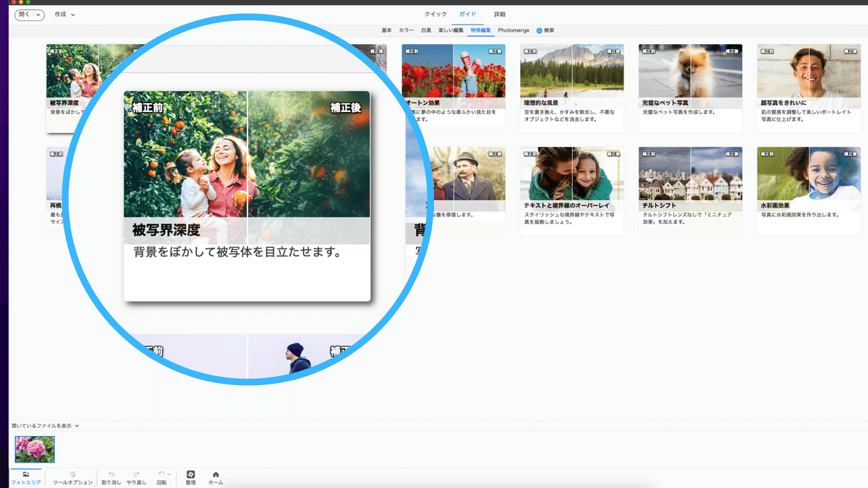Open the 顔写真をきれいに guided edit card
The width and height of the screenshot is (868, 488).
click(x=809, y=88)
